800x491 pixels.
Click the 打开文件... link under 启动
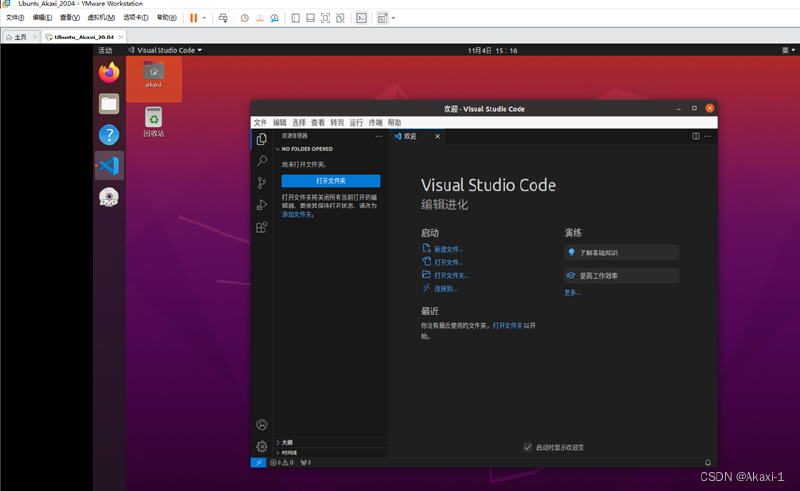point(448,262)
